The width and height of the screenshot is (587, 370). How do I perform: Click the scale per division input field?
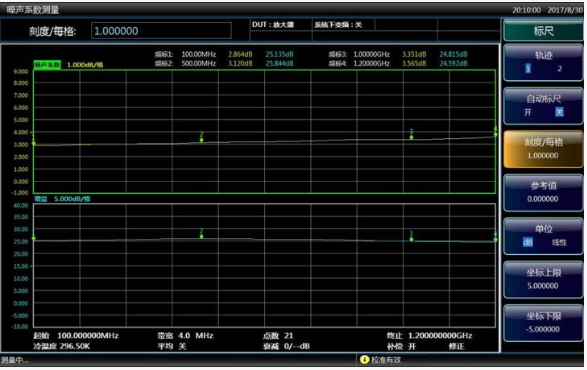click(x=161, y=31)
